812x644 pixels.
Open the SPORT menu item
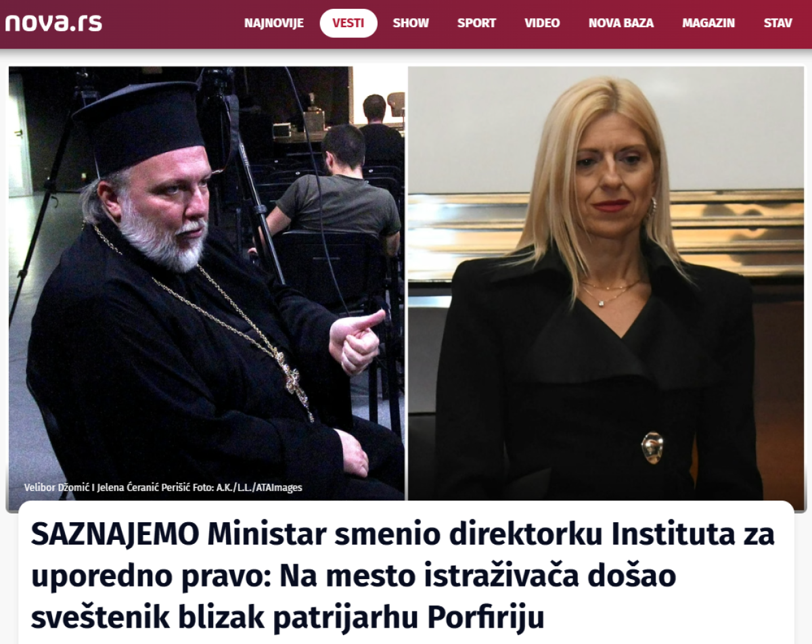[x=476, y=23]
